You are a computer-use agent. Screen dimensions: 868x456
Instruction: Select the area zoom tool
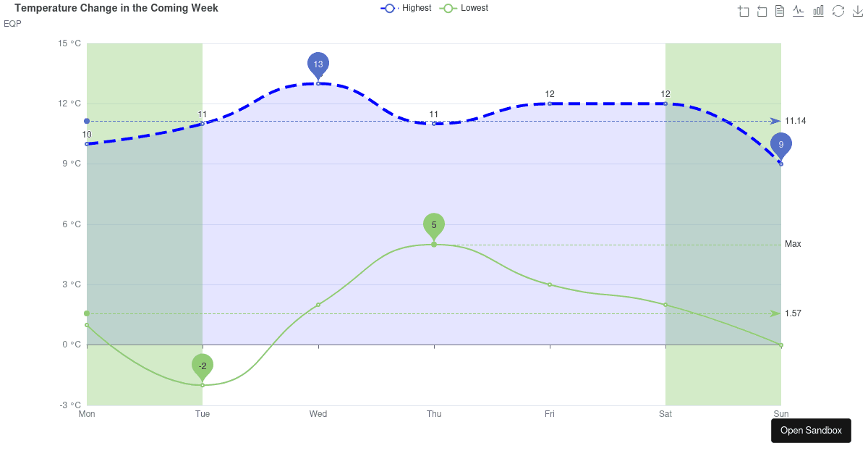(x=744, y=11)
